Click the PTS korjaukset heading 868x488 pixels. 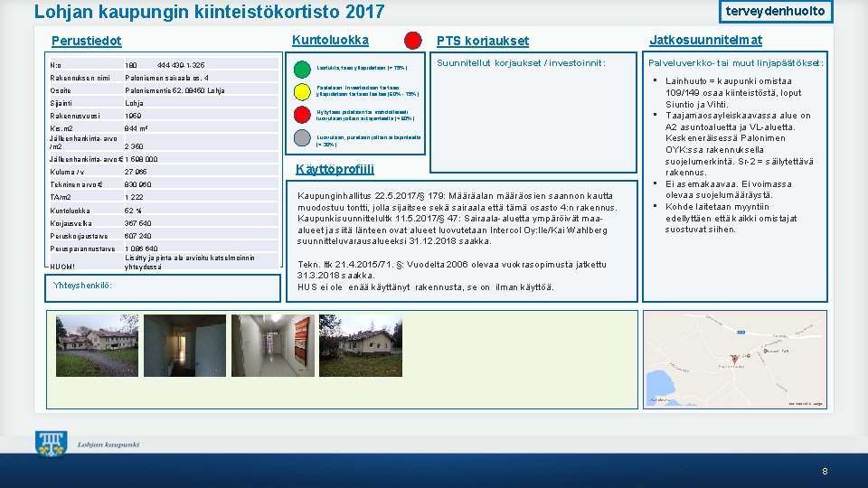(x=482, y=41)
